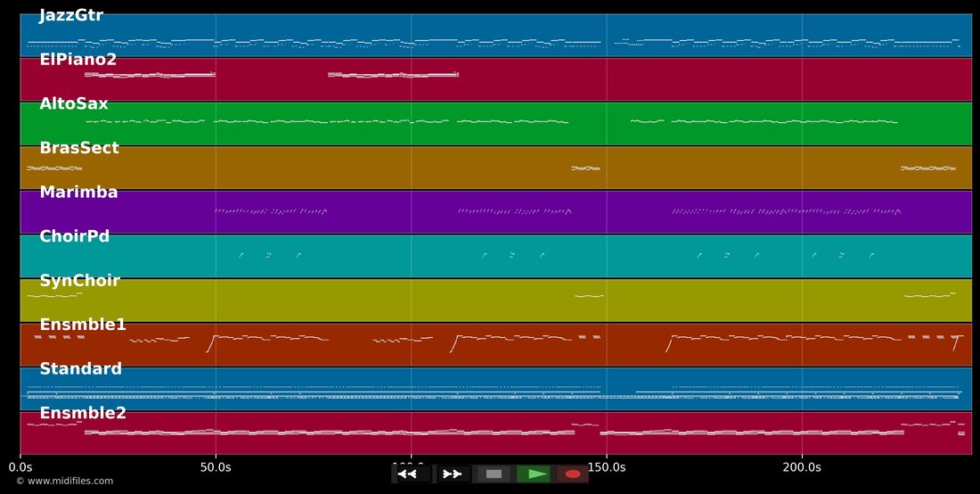Jump to the 200.0s time marker

point(802,466)
